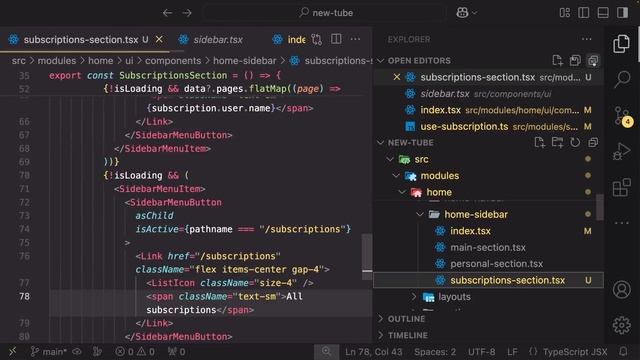Open index.tsx under home-sidebar folder
Image resolution: width=640 pixels, height=360 pixels.
coord(488,231)
